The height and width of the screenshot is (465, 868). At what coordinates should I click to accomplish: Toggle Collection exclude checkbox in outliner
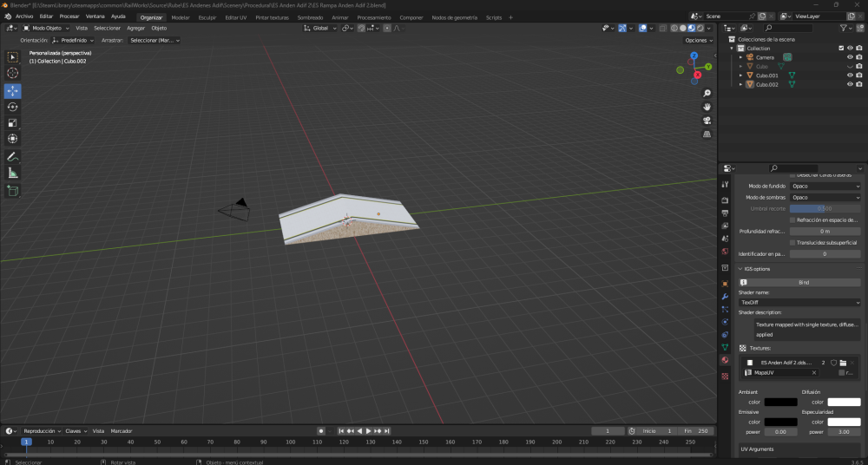tap(840, 48)
